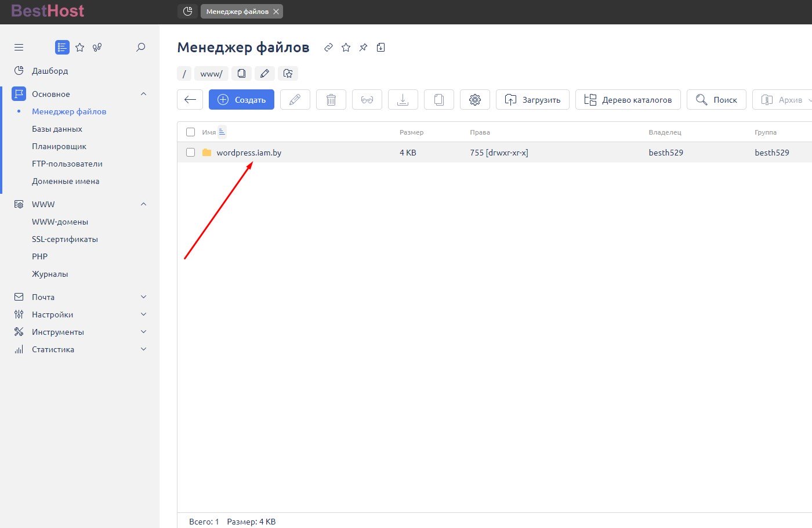The image size is (812, 528).
Task: Click the 755 [drwxr-xr-x] permissions cell
Action: tap(499, 153)
